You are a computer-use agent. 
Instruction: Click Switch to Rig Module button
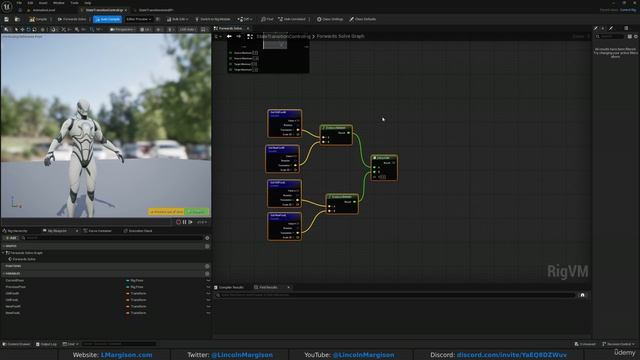213,19
